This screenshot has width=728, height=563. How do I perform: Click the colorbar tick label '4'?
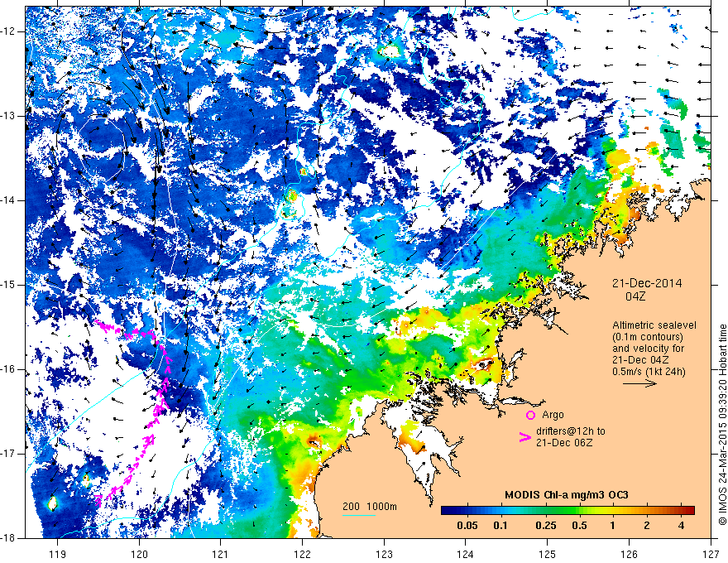(681, 526)
